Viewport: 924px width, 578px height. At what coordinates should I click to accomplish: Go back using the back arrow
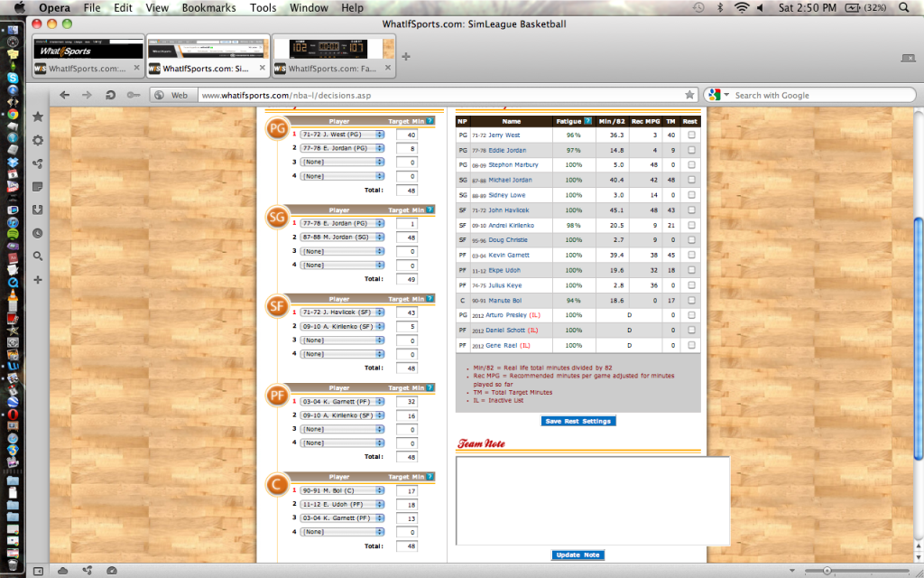65,95
